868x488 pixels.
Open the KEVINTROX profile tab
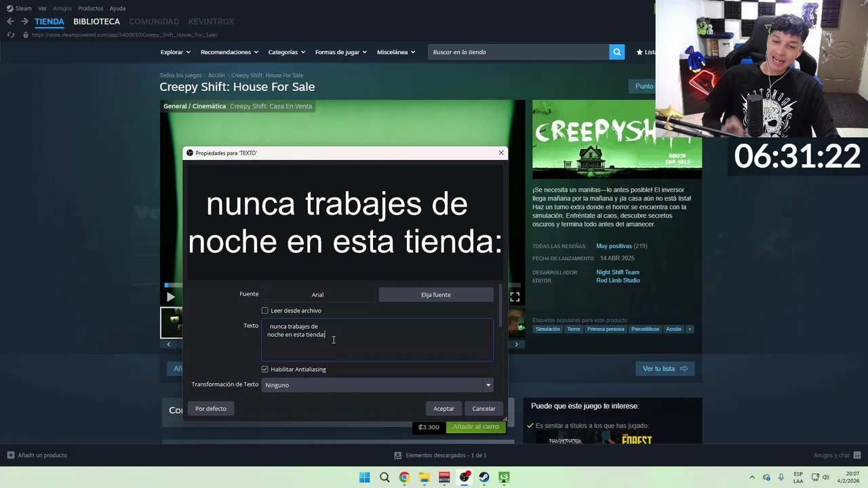[x=212, y=22]
